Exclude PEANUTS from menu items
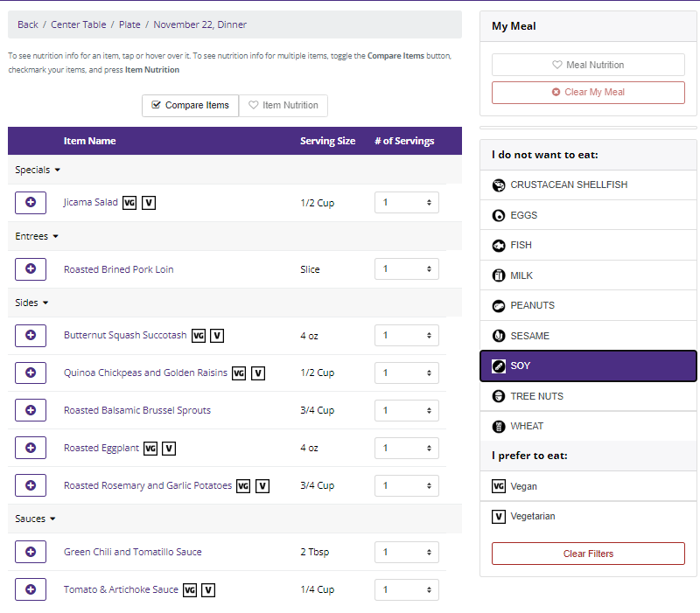The height and width of the screenshot is (613, 700). [588, 305]
